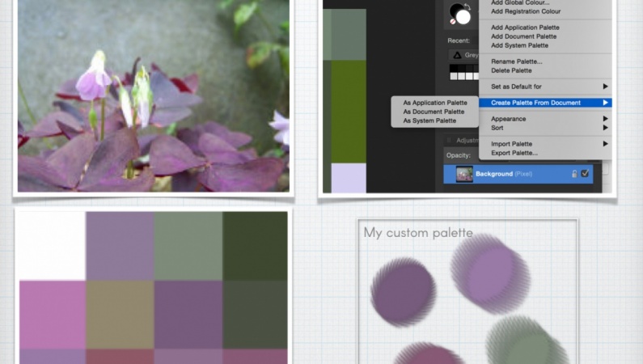The width and height of the screenshot is (643, 364).
Task: Click the lock icon on the Background layer
Action: [x=574, y=174]
